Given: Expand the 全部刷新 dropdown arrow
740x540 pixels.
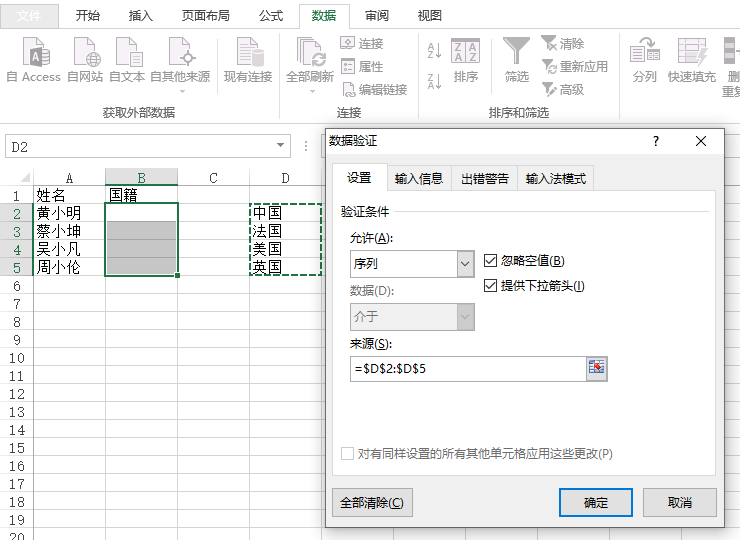Looking at the screenshot, I should [x=312, y=92].
